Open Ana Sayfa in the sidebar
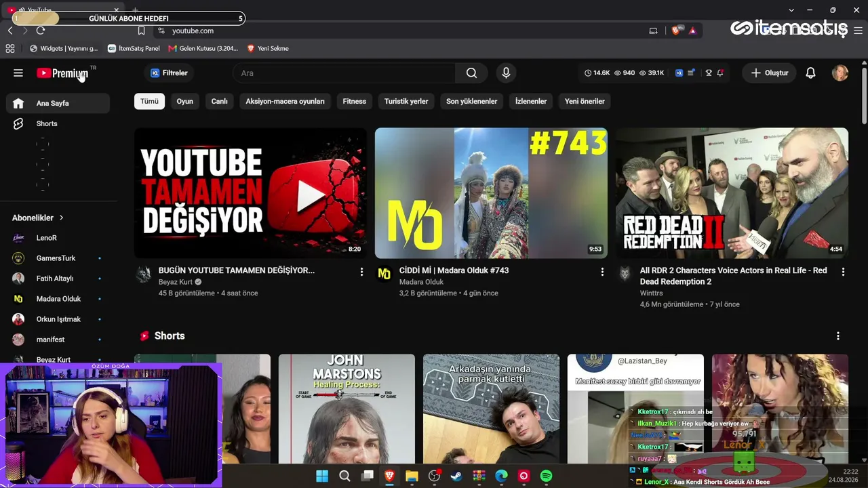Viewport: 868px width, 488px height. point(58,103)
